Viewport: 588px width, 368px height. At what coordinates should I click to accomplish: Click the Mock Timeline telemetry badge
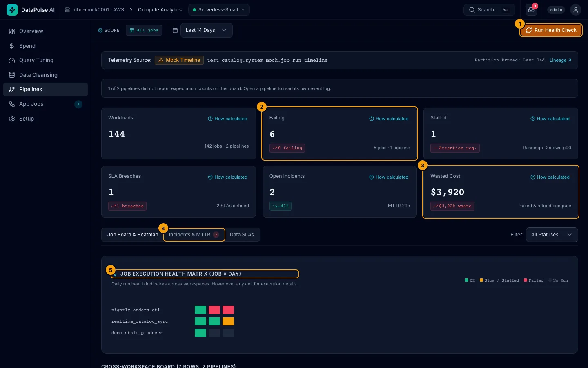coord(179,60)
